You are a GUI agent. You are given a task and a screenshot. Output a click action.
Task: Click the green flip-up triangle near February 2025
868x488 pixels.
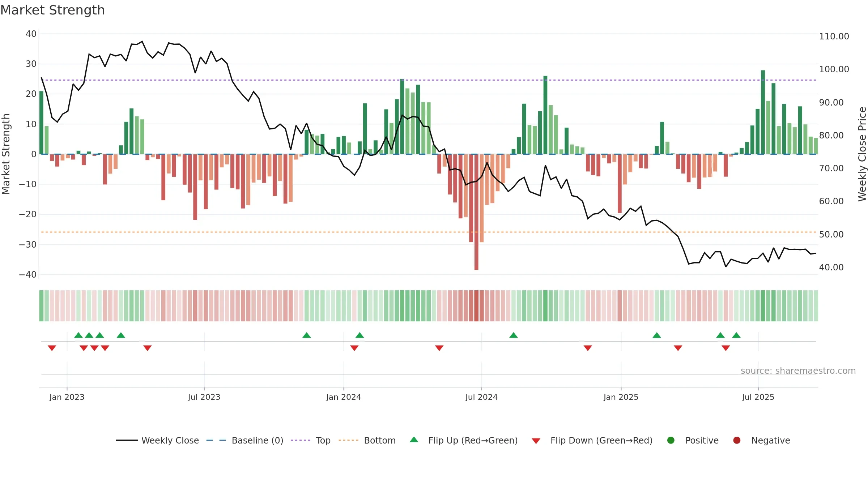657,335
